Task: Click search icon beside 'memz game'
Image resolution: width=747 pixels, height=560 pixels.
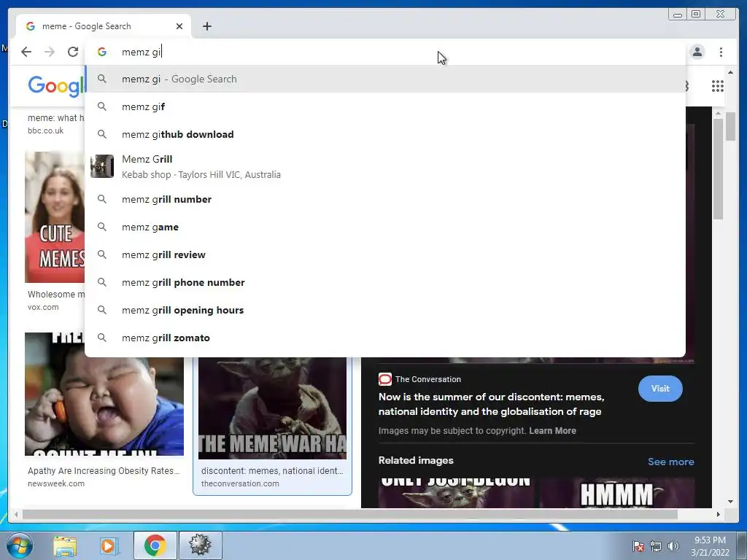Action: tap(102, 227)
